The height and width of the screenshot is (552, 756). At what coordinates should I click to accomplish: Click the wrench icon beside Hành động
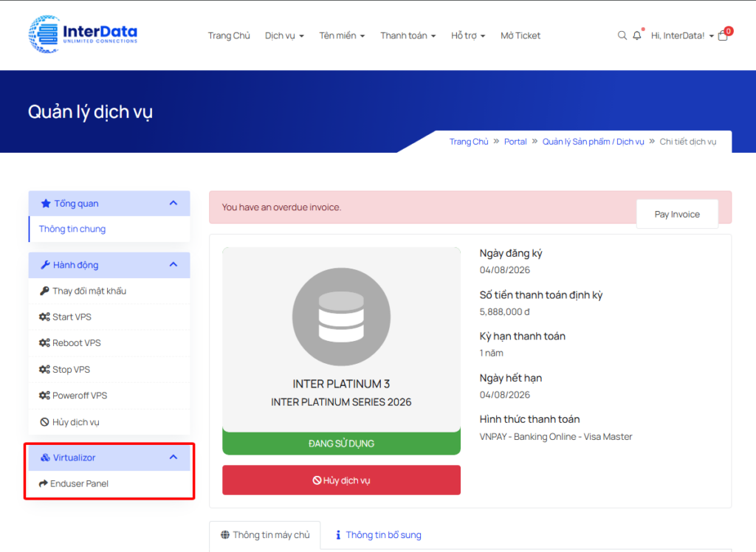(45, 265)
